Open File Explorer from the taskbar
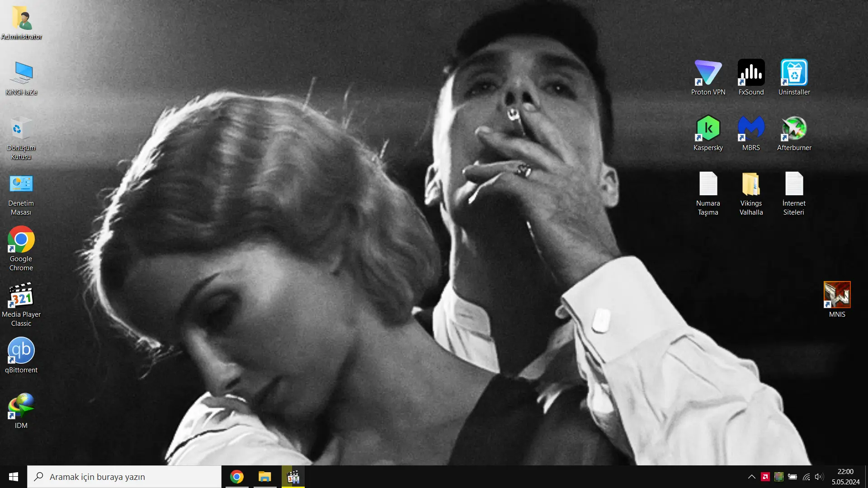 [x=265, y=477]
